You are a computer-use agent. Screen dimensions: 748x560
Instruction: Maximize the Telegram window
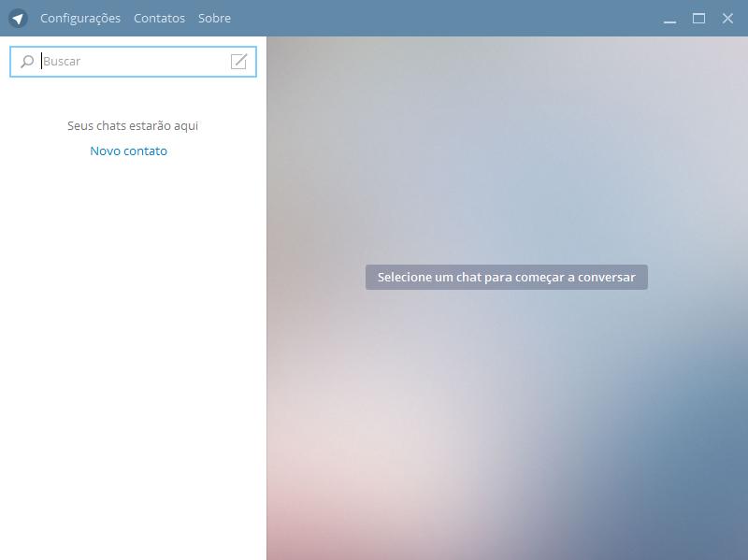pos(698,18)
